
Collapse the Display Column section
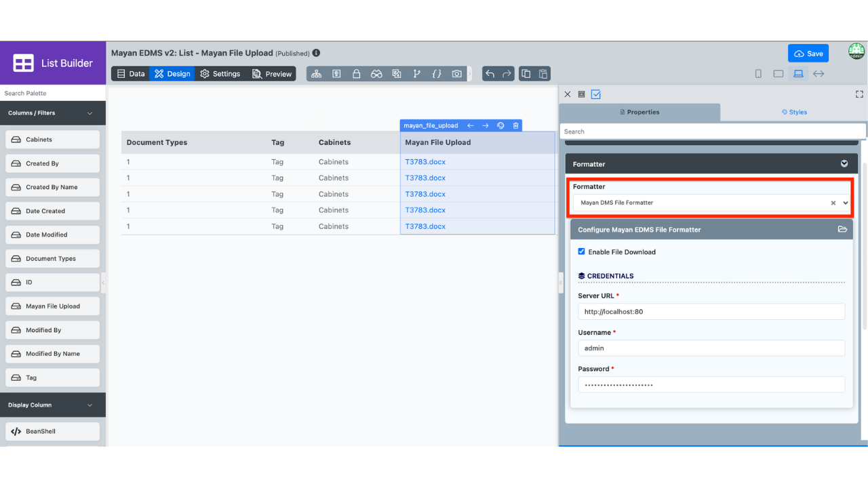pyautogui.click(x=90, y=405)
